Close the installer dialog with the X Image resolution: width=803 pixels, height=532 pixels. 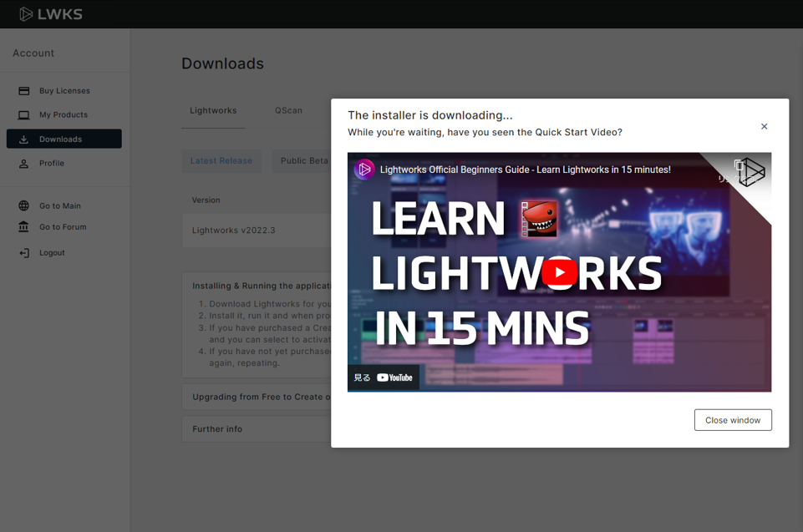(764, 126)
